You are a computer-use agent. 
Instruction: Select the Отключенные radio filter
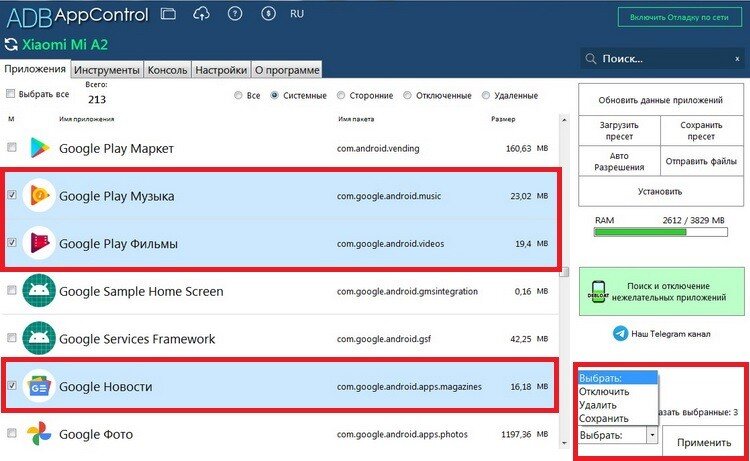coord(408,95)
